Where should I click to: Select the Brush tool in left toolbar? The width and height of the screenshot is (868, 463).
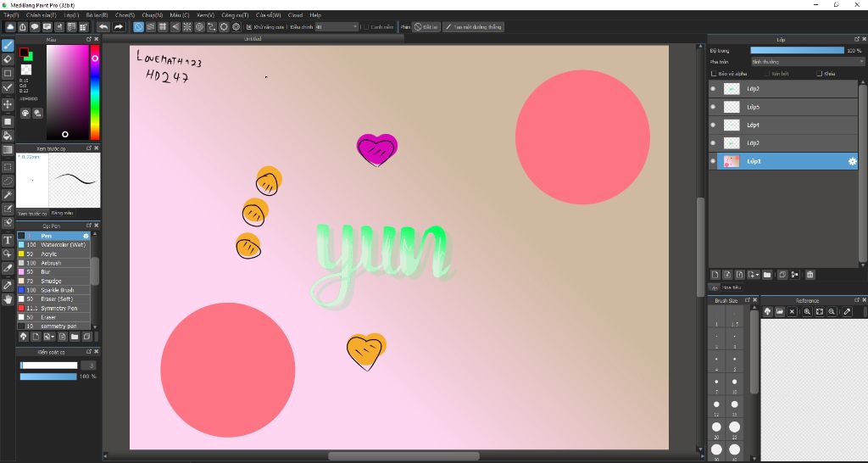[8, 46]
